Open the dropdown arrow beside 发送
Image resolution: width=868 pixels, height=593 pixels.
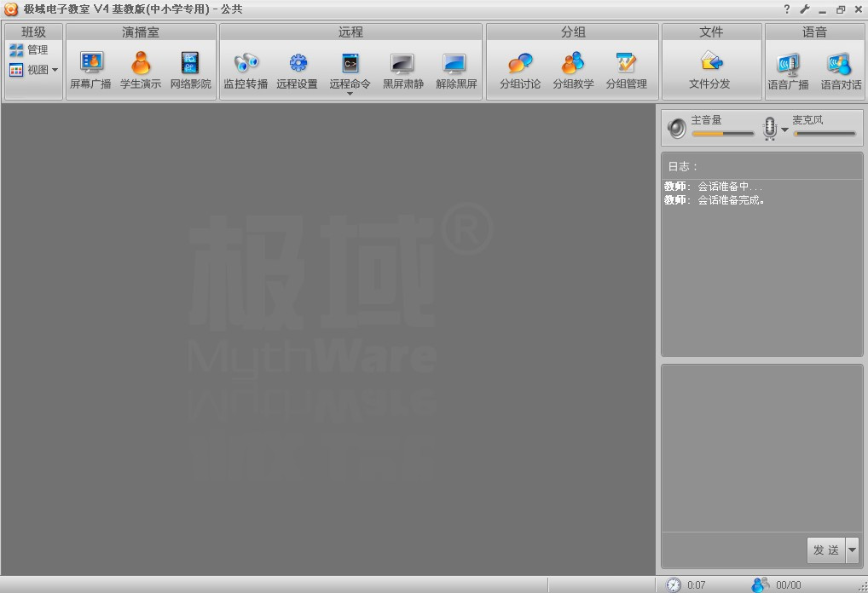[853, 550]
